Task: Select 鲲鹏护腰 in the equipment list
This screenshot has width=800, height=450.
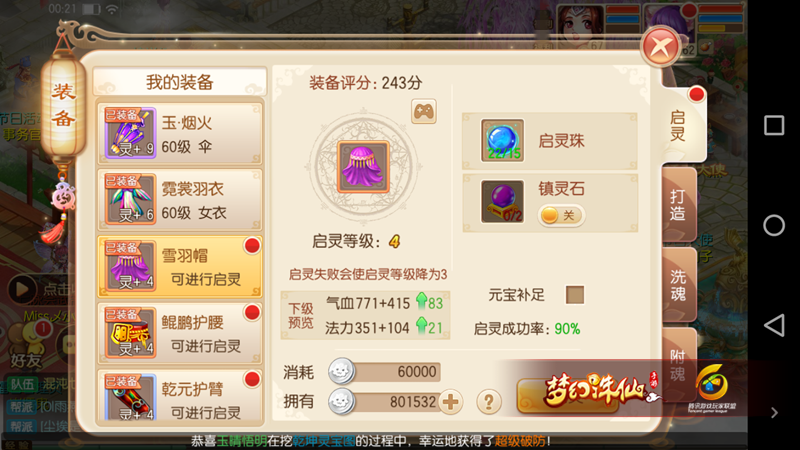Action: (180, 333)
